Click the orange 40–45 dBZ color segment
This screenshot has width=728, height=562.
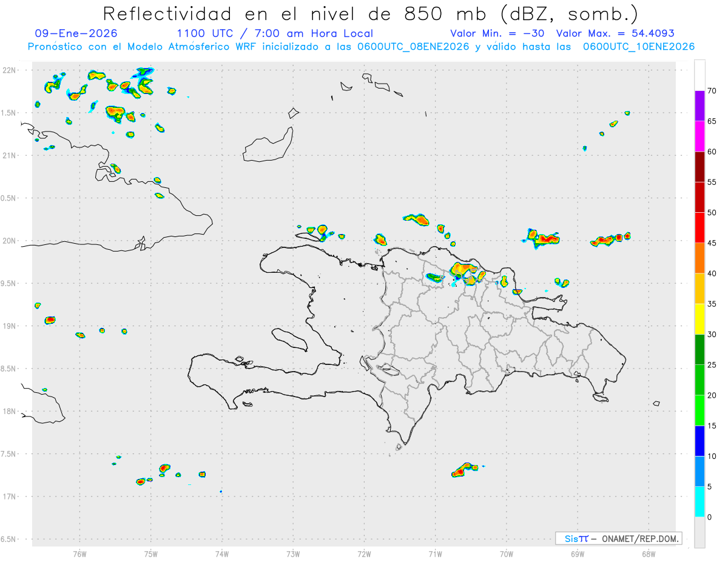[x=699, y=258]
